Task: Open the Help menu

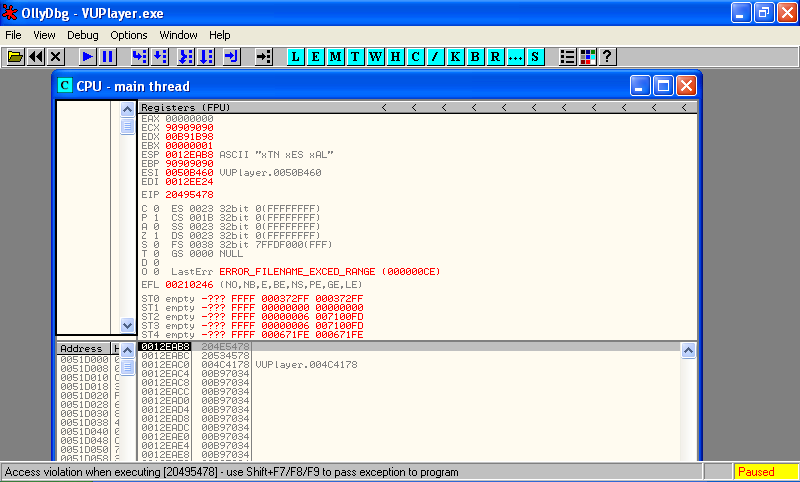Action: [220, 35]
